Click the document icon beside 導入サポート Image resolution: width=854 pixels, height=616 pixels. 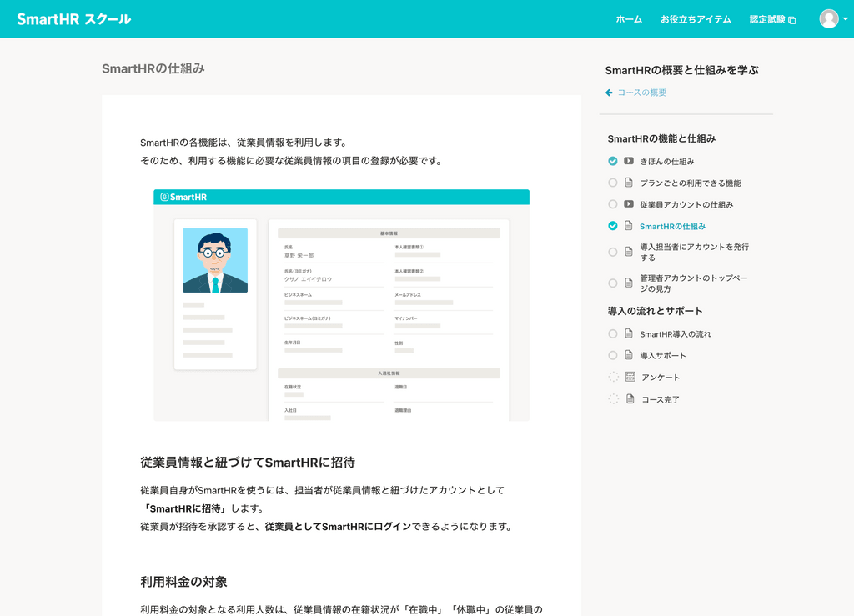pyautogui.click(x=628, y=354)
